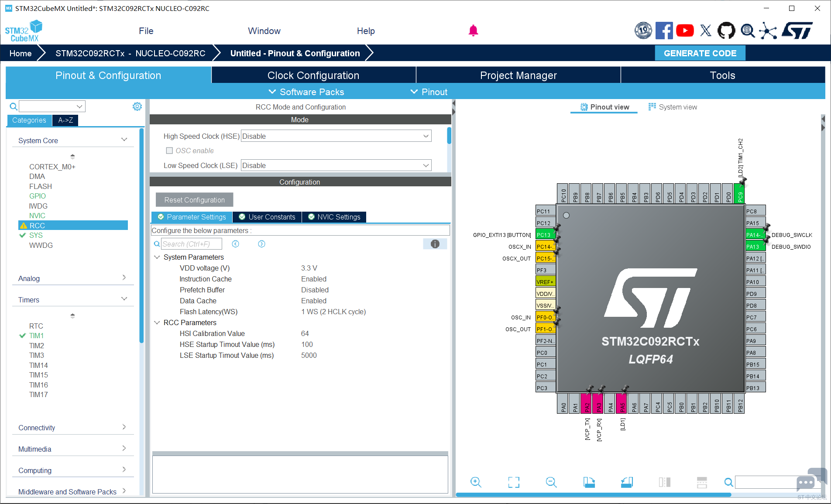This screenshot has width=831, height=504.
Task: Go to next parameter search result
Action: [x=261, y=244]
